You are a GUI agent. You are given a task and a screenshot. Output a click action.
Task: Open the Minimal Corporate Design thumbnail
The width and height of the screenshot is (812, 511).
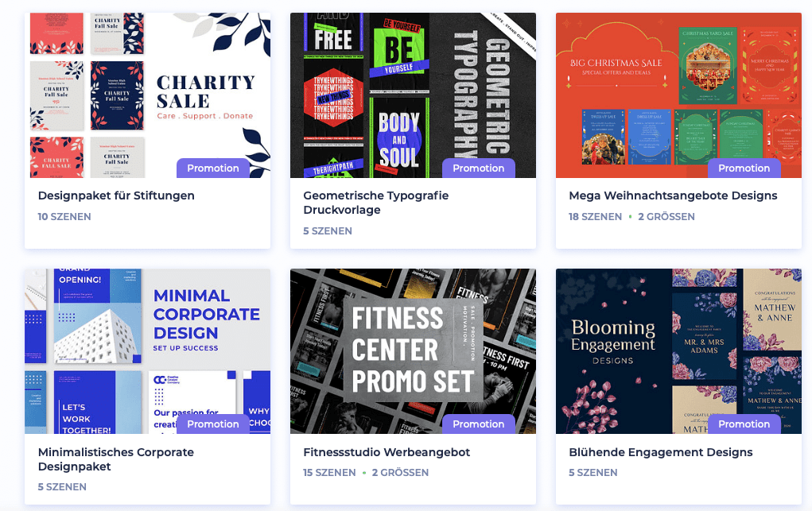point(148,351)
